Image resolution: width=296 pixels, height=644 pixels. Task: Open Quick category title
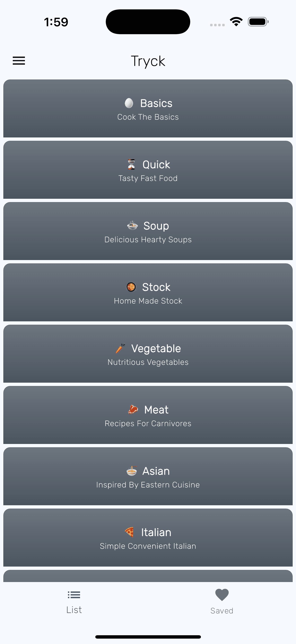(x=156, y=165)
